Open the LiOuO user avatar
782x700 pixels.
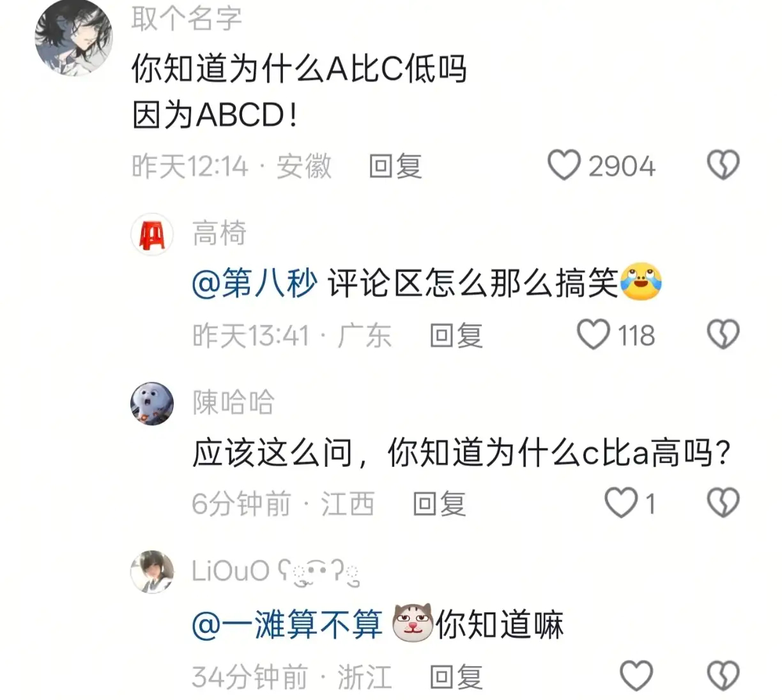(x=152, y=572)
